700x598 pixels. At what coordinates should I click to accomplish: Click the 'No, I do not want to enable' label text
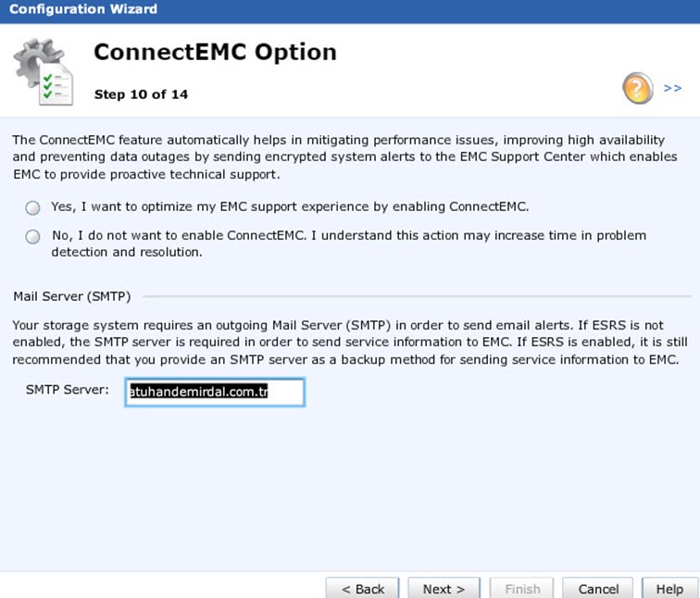coord(349,243)
